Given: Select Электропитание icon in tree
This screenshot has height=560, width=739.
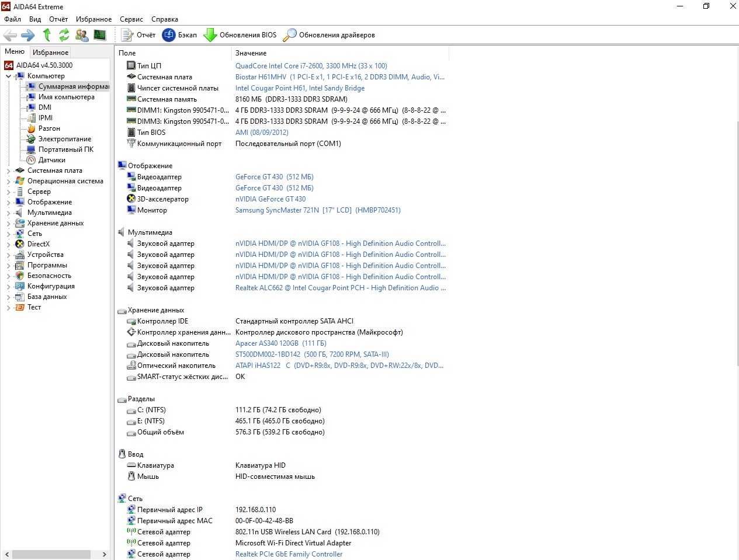Looking at the screenshot, I should pyautogui.click(x=31, y=139).
